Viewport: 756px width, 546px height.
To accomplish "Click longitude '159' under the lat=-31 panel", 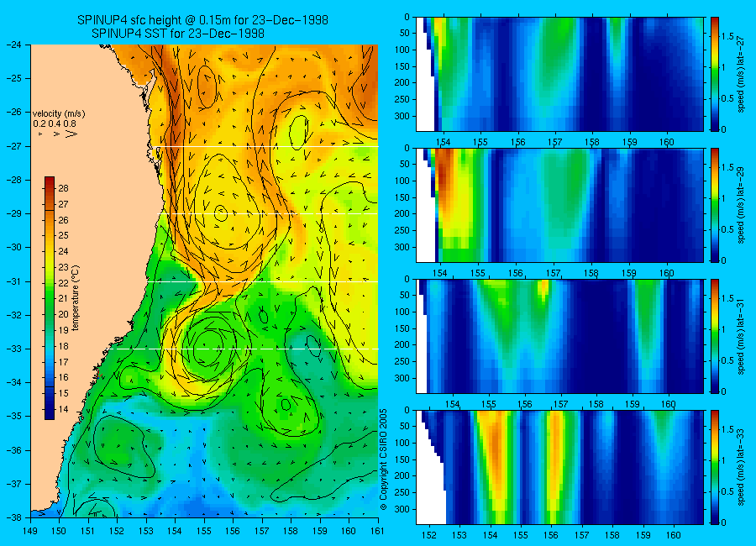I will click(633, 404).
